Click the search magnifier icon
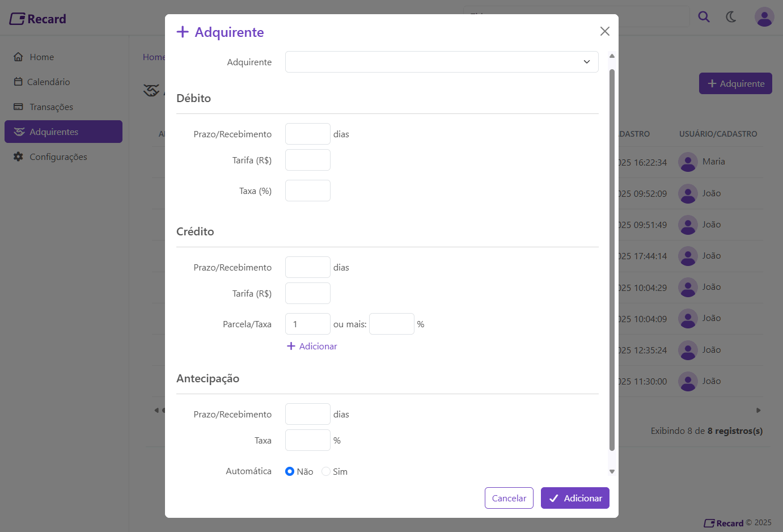 (704, 17)
